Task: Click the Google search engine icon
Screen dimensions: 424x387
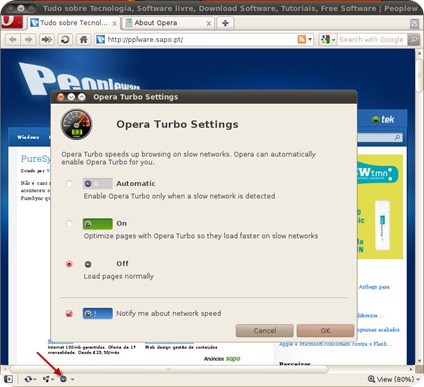Action: [325, 40]
